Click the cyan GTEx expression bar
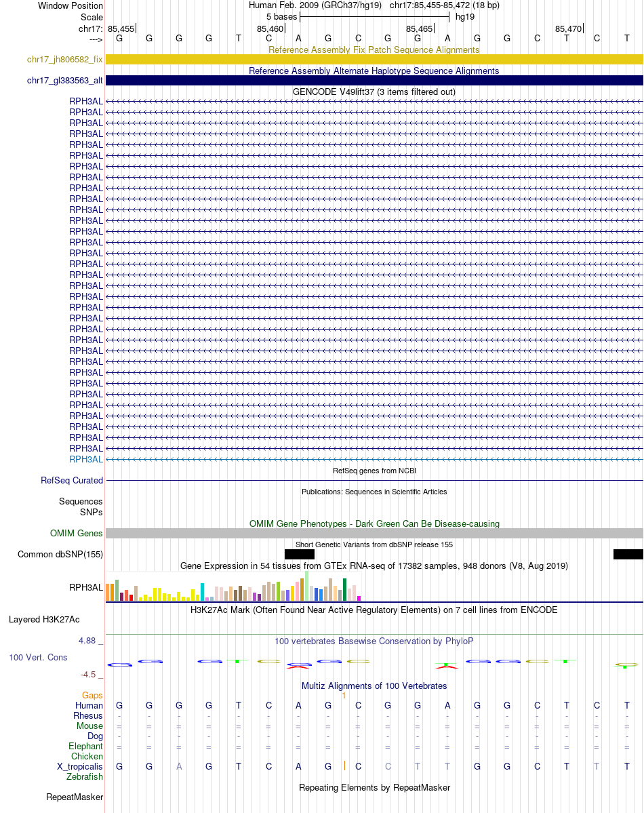The width and height of the screenshot is (644, 813). (x=202, y=592)
